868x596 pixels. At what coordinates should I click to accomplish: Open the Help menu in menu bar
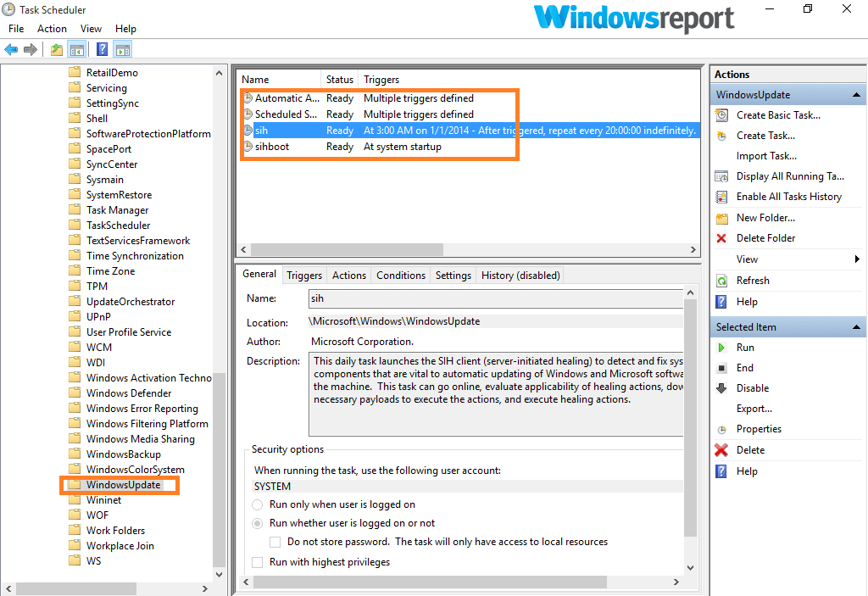pos(125,29)
